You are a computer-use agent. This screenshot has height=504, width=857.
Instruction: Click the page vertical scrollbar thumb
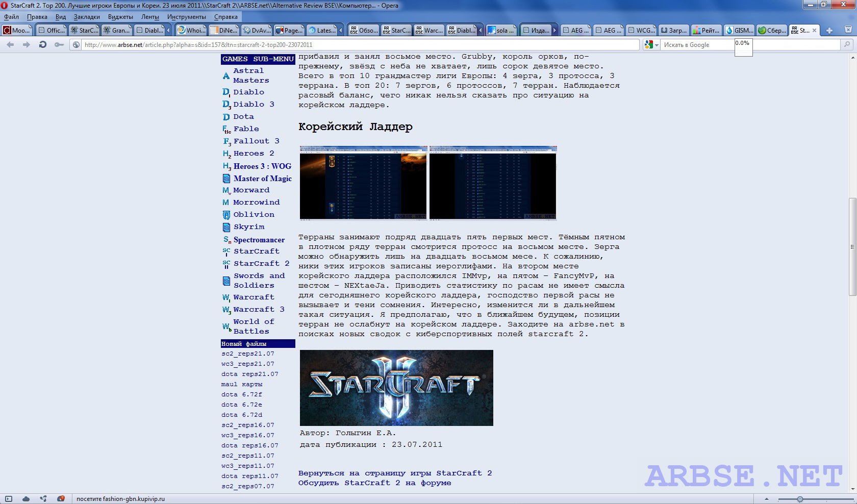click(852, 246)
